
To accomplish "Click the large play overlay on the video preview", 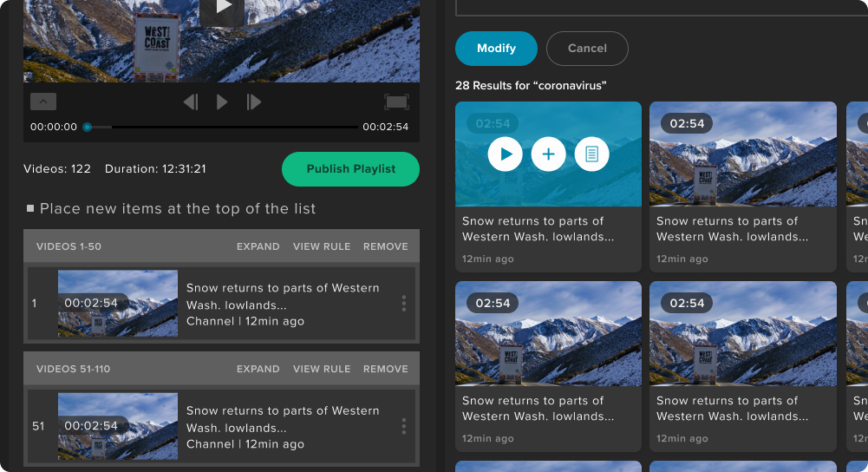I will coord(222,9).
